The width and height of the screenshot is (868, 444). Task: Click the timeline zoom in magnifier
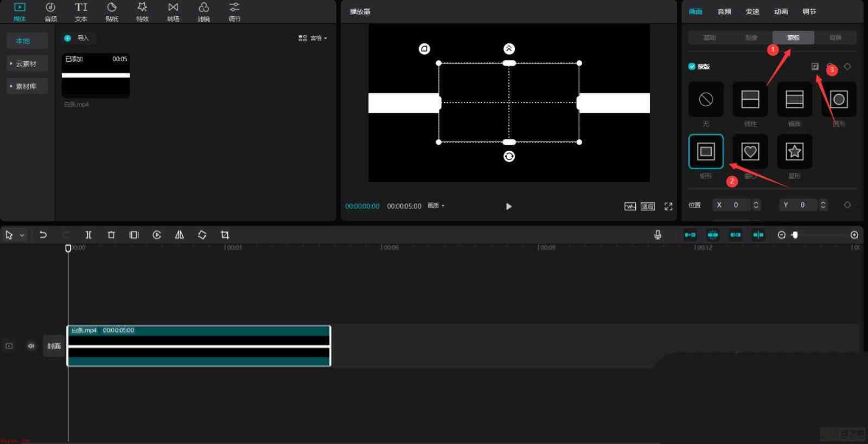click(854, 235)
